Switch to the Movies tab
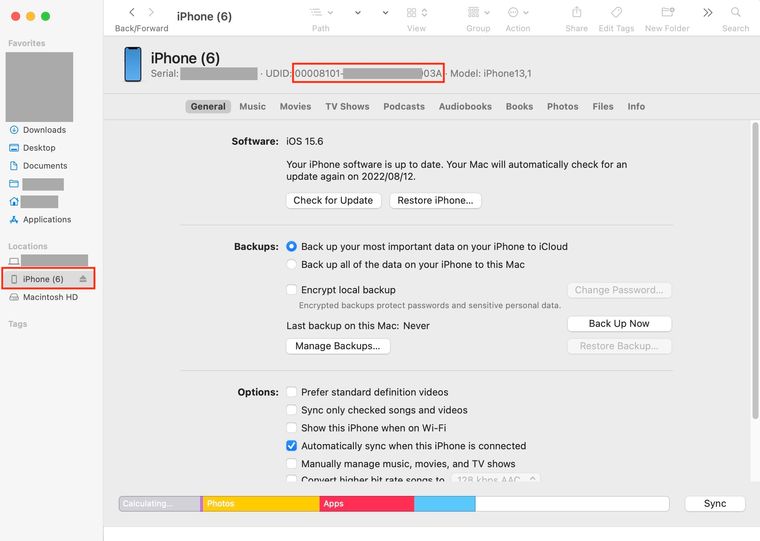This screenshot has height=541, width=760. [295, 107]
